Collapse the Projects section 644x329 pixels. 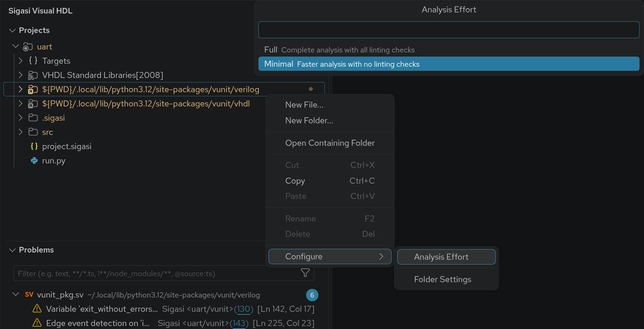tap(12, 30)
